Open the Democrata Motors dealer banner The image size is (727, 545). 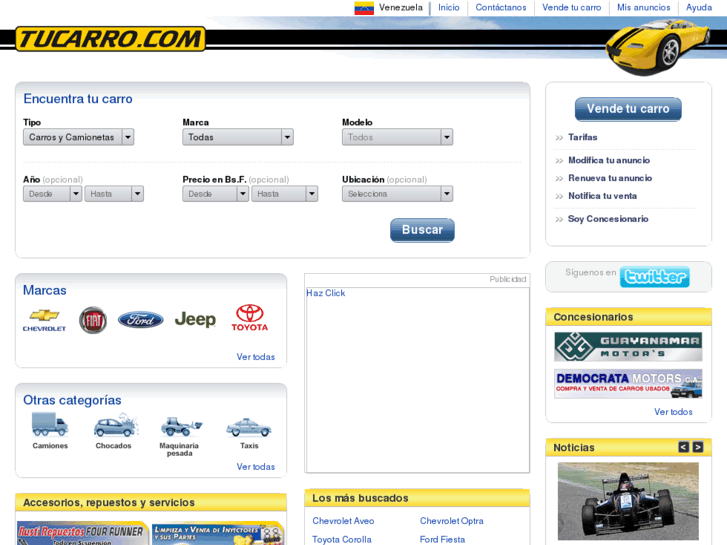click(628, 384)
